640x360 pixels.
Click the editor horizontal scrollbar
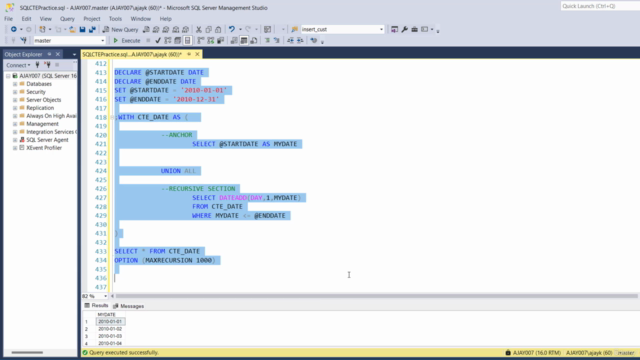click(x=376, y=296)
